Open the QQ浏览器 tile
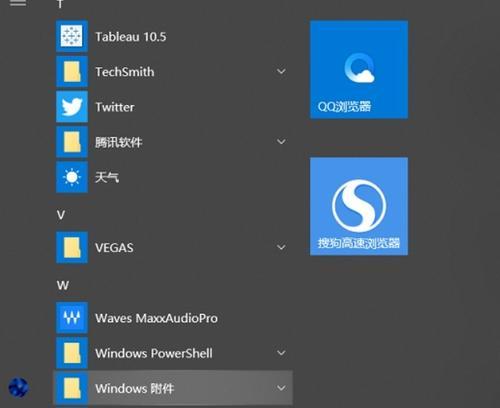Image resolution: width=500 pixels, height=408 pixels. 359,69
